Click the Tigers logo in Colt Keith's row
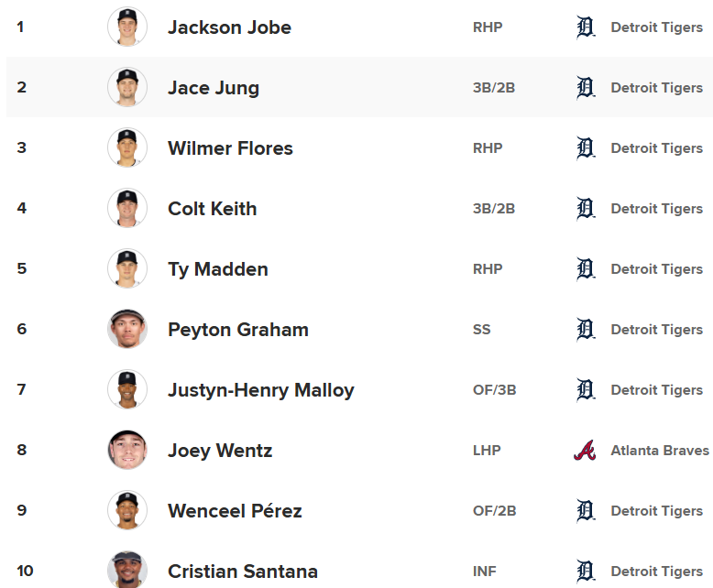The width and height of the screenshot is (713, 588). (586, 209)
